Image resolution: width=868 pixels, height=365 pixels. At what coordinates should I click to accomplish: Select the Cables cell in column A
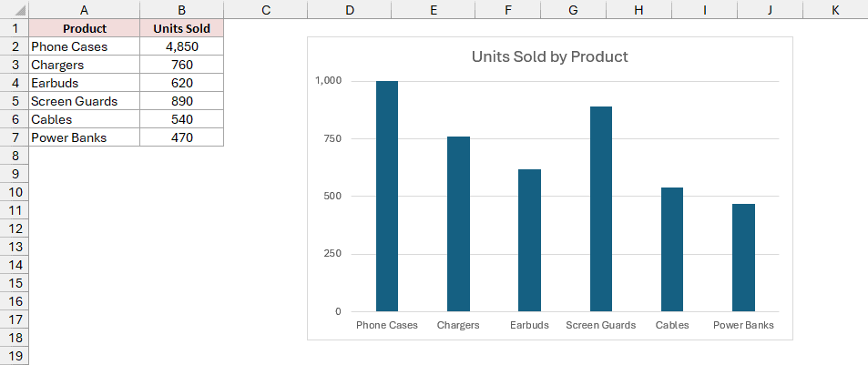click(x=84, y=119)
